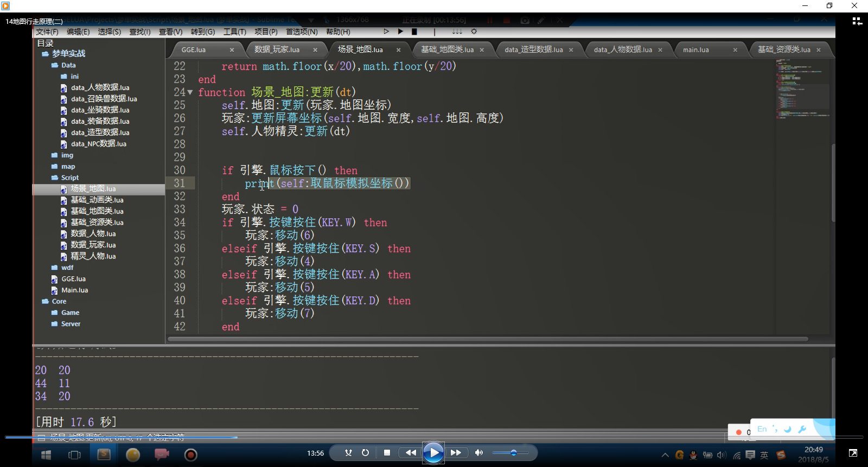Collapse the Core folder
The width and height of the screenshot is (868, 467).
(x=46, y=301)
